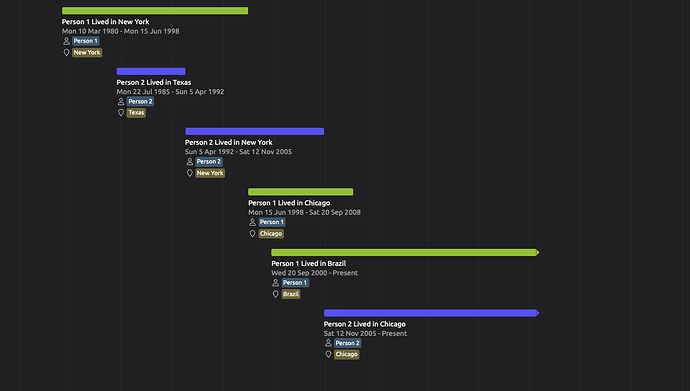Screen dimensions: 690x391
Task: Select the Person 2 tag under Lived in Texas
Action: coord(140,102)
